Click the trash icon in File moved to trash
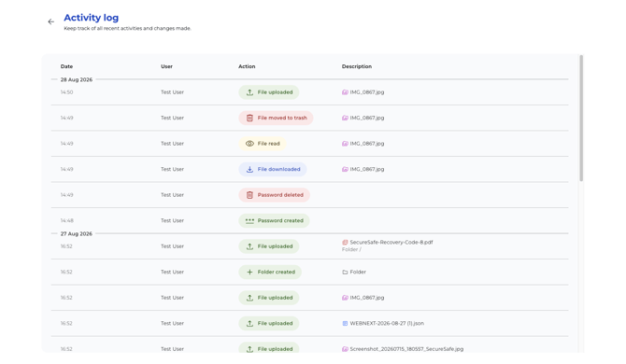 pos(249,118)
